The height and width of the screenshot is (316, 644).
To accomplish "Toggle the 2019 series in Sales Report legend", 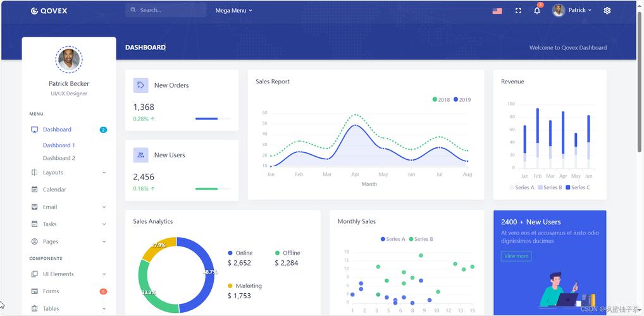I will click(x=462, y=100).
